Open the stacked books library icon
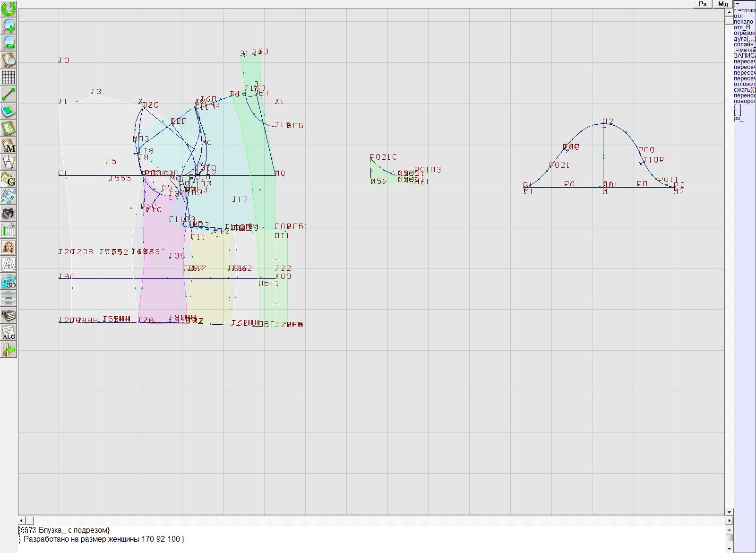The width and height of the screenshot is (756, 553). point(9,315)
